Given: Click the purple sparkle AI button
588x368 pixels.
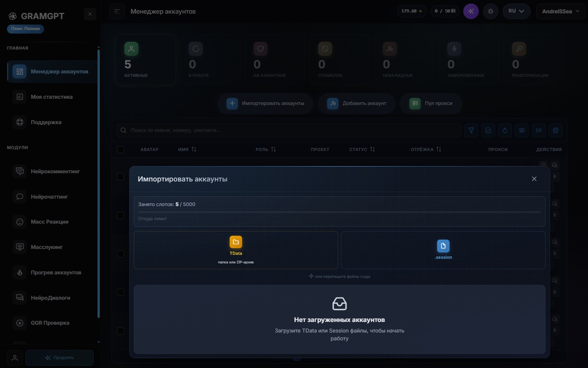Looking at the screenshot, I should [x=471, y=11].
